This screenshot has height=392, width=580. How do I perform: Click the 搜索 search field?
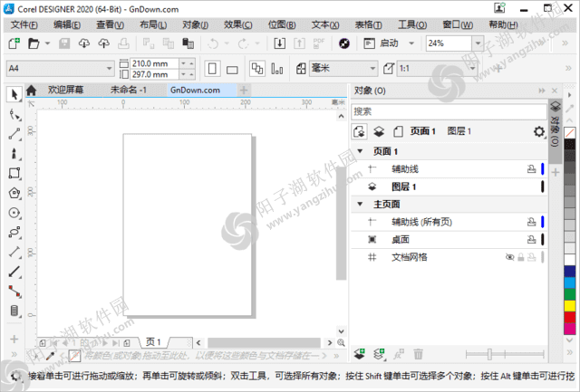pyautogui.click(x=449, y=111)
